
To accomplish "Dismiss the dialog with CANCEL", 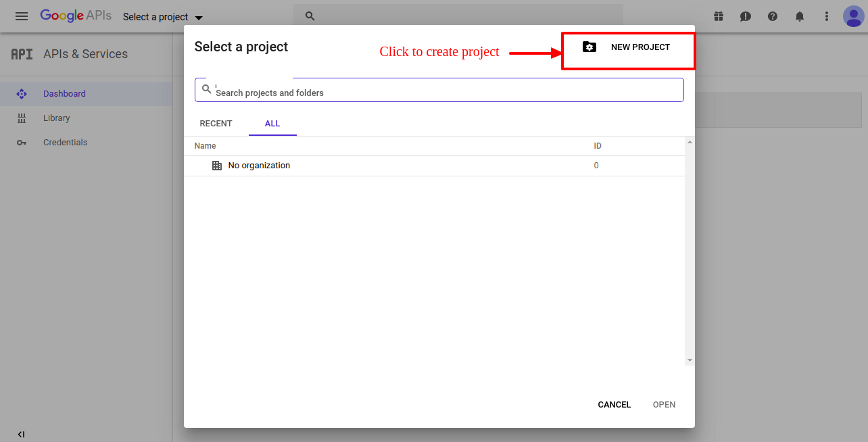I will pyautogui.click(x=614, y=404).
